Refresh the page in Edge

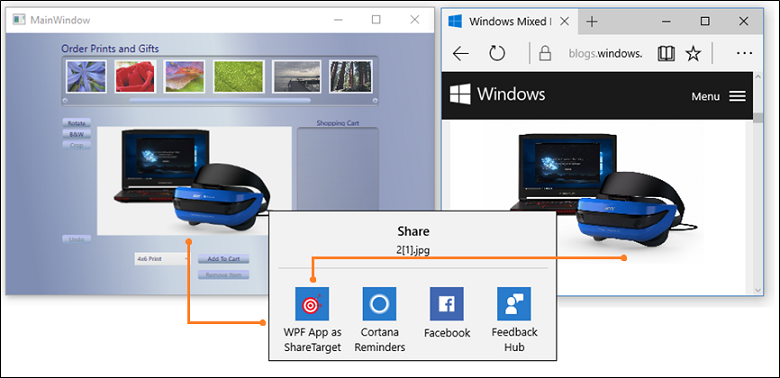(497, 53)
